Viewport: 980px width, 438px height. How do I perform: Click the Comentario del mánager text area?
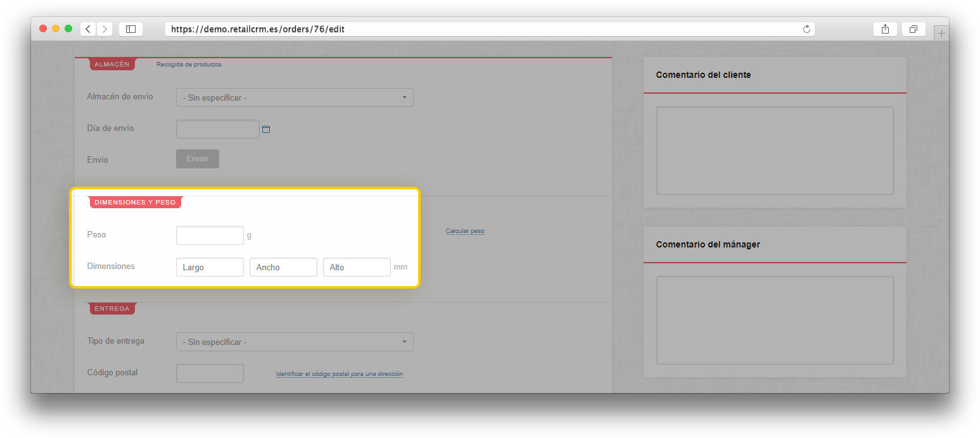click(x=775, y=320)
